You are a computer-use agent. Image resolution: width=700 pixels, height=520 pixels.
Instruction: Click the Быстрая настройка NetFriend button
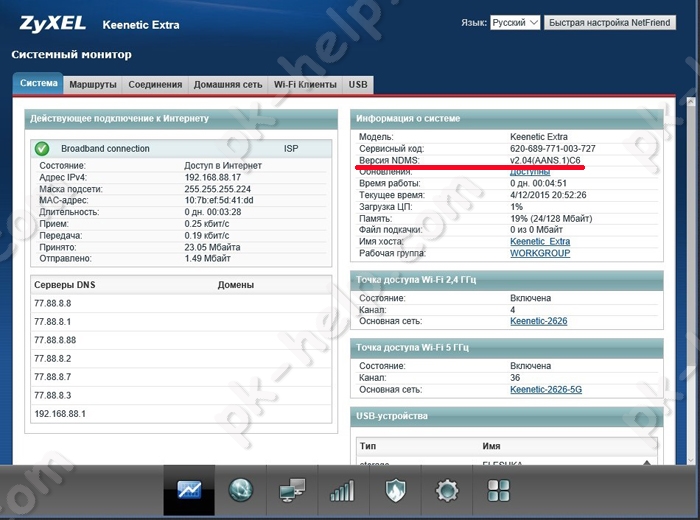[x=609, y=23]
